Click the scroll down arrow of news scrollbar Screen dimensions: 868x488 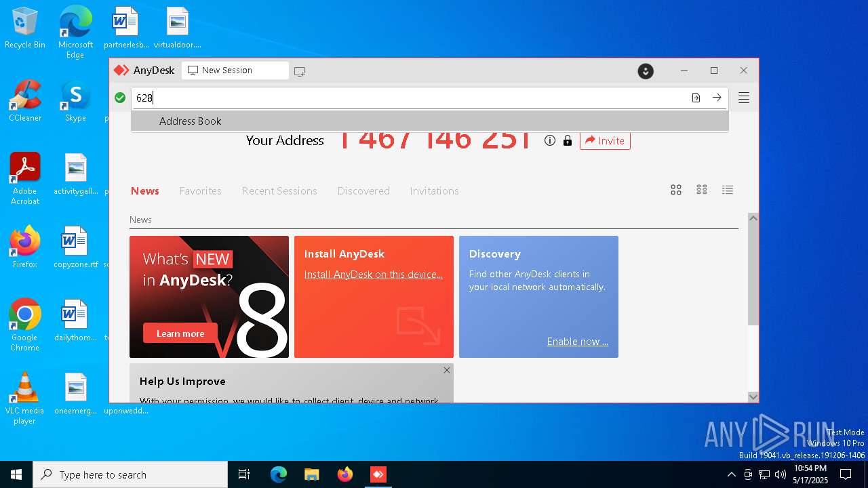click(x=753, y=396)
